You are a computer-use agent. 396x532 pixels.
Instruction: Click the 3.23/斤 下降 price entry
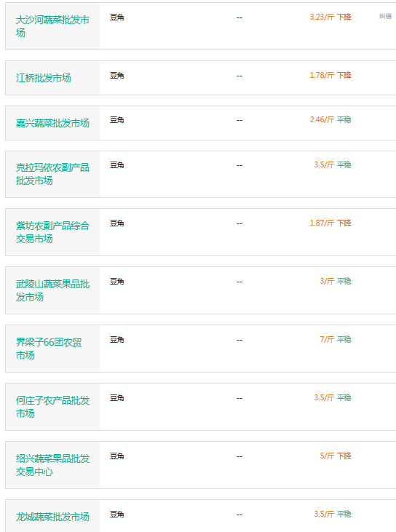coord(330,17)
